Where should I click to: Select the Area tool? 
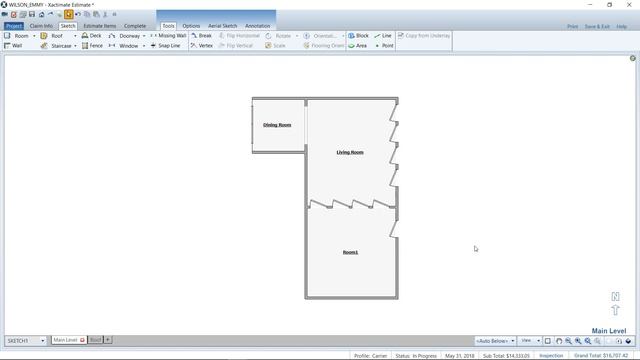358,46
